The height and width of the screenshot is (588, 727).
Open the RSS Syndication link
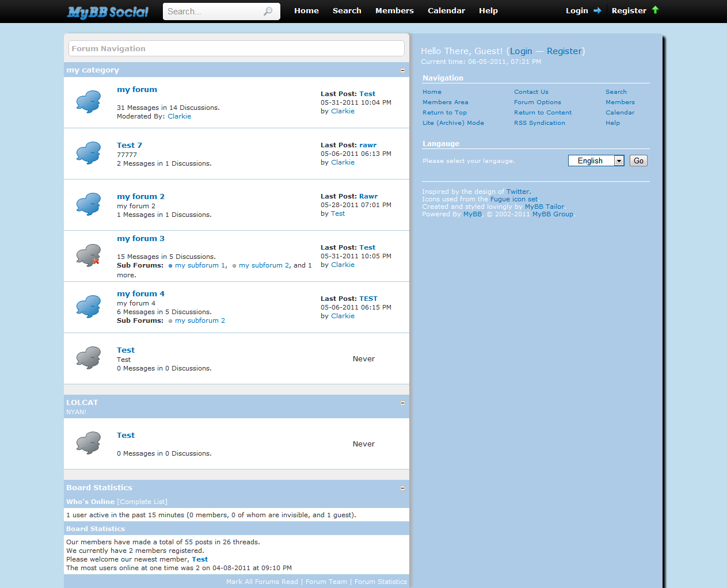pos(539,123)
